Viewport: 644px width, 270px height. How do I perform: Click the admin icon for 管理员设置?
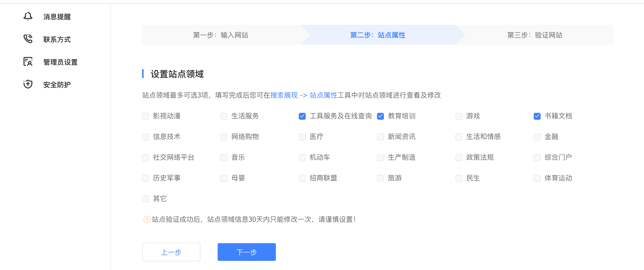point(28,62)
